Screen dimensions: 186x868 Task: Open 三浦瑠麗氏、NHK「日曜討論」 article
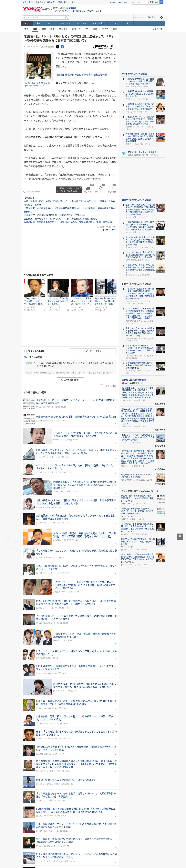click(x=76, y=517)
